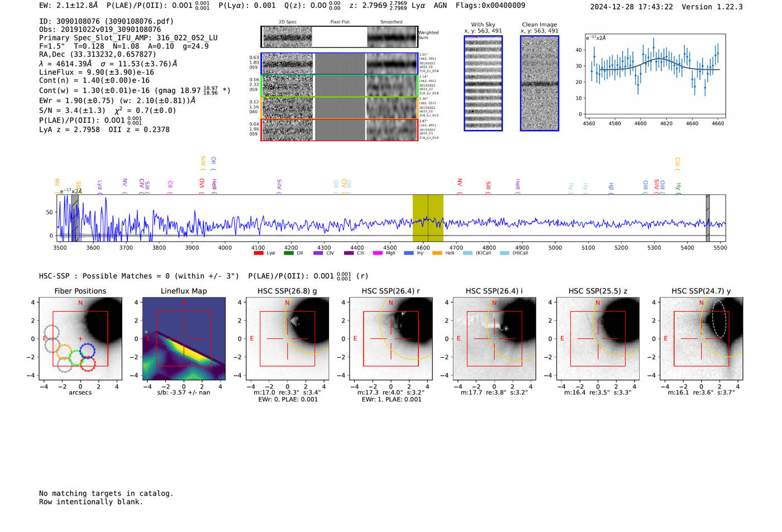Screen dimensions: 782x532
Task: Open the Lineflux Map panel
Action: 184,339
